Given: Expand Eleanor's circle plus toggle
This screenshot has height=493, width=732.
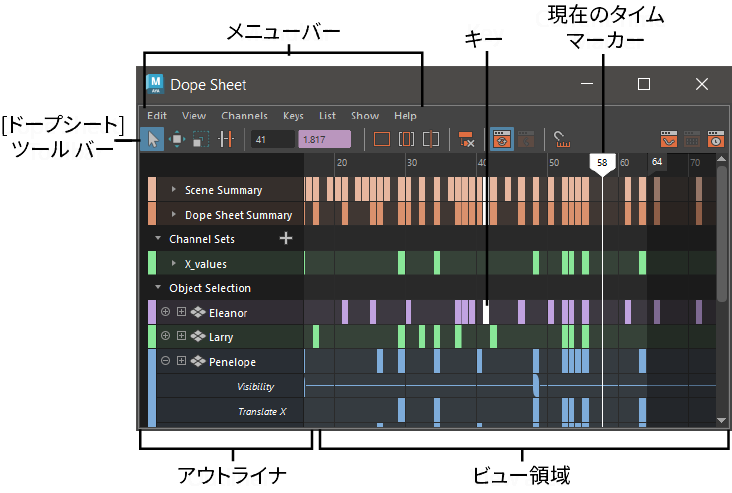Looking at the screenshot, I should 165,312.
